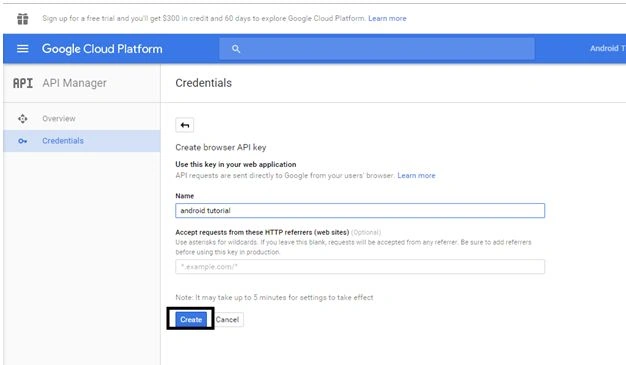This screenshot has height=365, width=626.
Task: Click the Create button
Action: pyautogui.click(x=191, y=319)
